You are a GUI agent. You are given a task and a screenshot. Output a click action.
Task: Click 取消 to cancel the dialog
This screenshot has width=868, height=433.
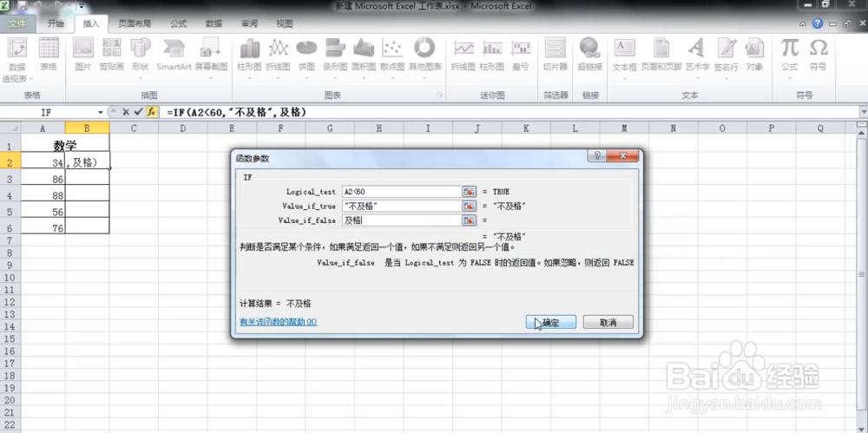point(608,322)
